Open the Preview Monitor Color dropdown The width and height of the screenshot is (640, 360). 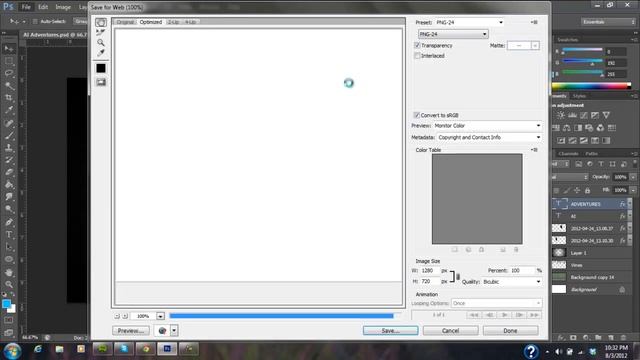(x=487, y=126)
